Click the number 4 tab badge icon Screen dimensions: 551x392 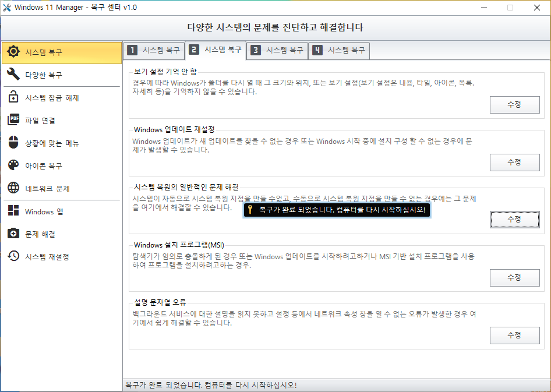317,50
